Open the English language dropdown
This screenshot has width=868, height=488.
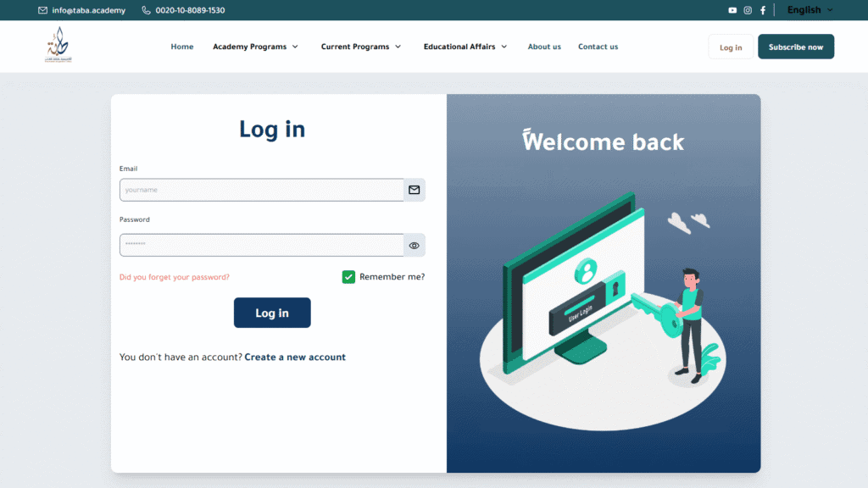point(810,10)
